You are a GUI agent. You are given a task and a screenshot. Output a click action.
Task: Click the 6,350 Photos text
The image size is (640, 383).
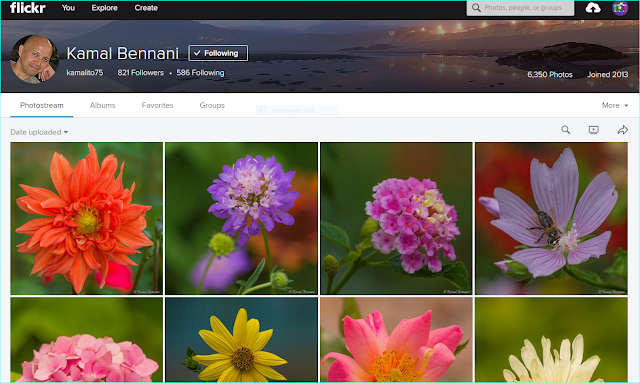[550, 74]
